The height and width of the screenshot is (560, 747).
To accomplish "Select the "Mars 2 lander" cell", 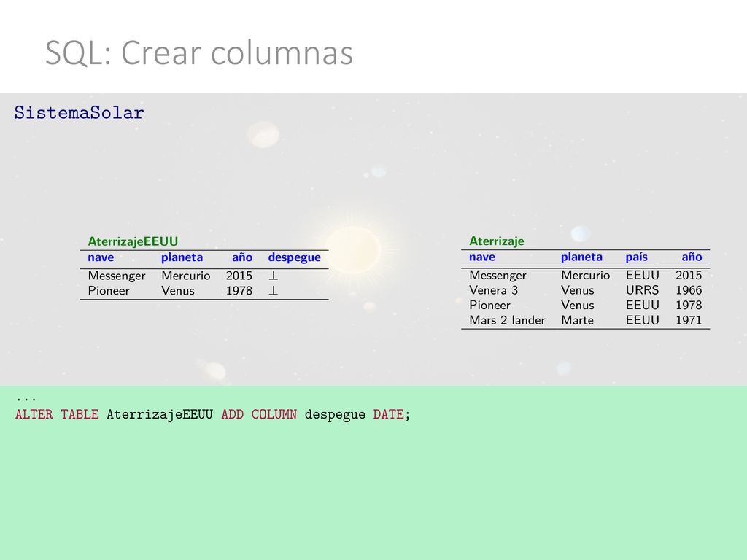I will tap(508, 320).
